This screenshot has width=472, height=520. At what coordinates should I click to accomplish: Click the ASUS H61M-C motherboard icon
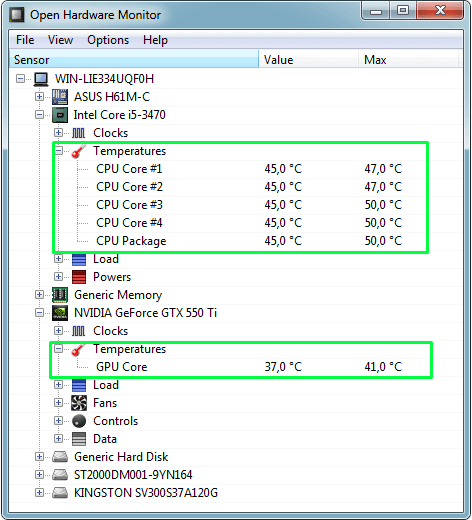[x=60, y=97]
